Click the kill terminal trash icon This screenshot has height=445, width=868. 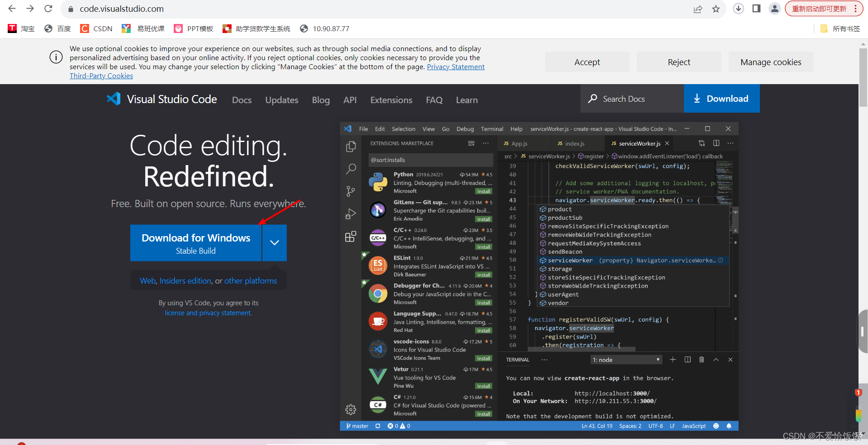pos(702,360)
